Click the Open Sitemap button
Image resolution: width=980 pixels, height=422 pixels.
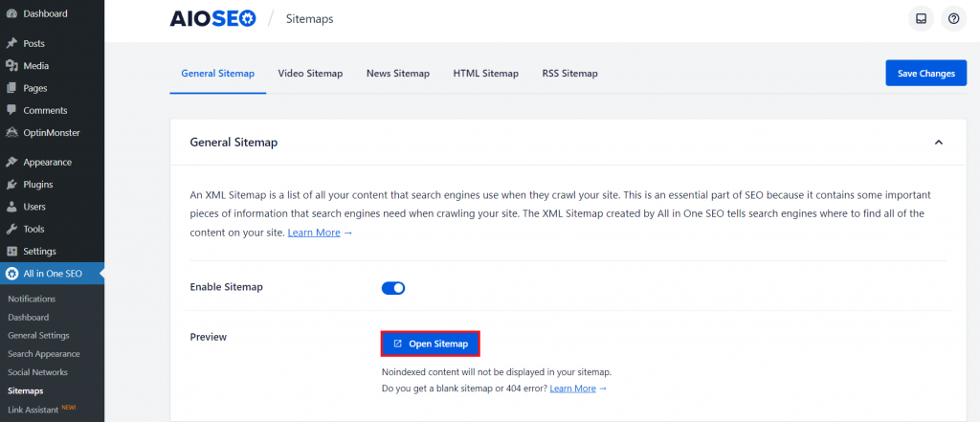tap(431, 344)
